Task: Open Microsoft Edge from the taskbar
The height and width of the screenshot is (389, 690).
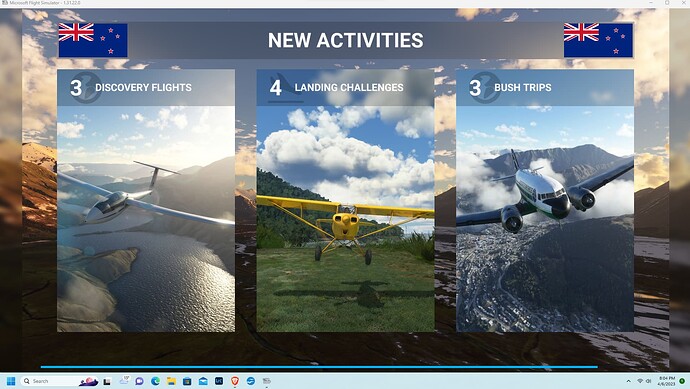Action: click(x=155, y=381)
